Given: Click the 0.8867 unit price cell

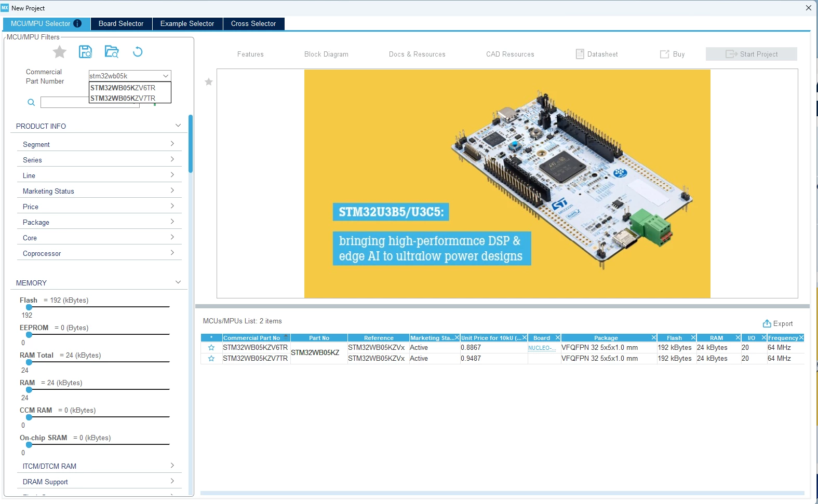Looking at the screenshot, I should [x=494, y=348].
